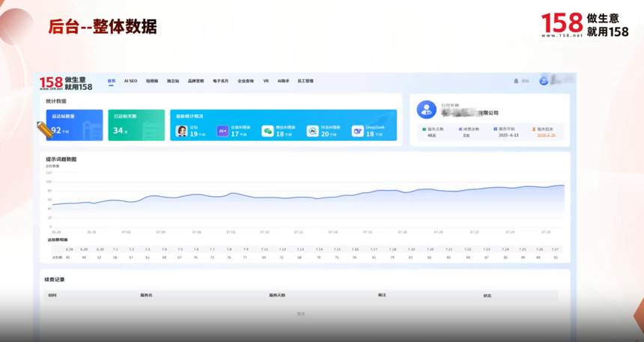Click the 提示词趋势图 heading
The height and width of the screenshot is (342, 644).
click(61, 159)
